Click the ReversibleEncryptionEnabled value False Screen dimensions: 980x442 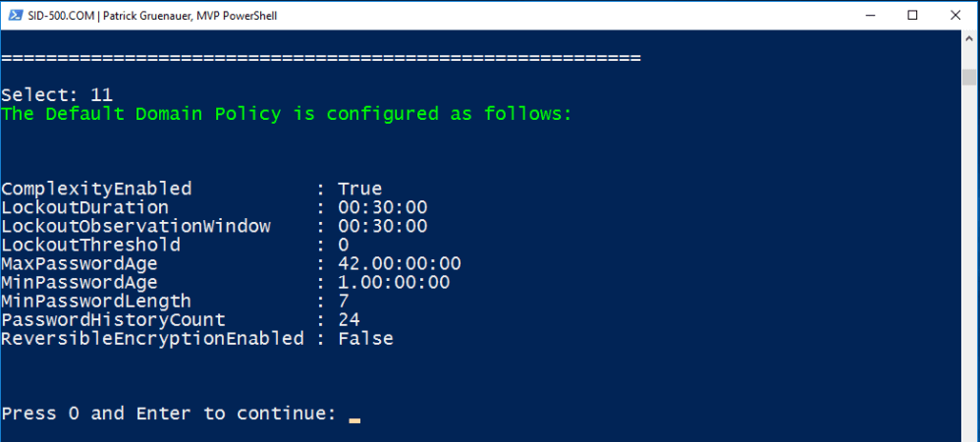tap(365, 338)
